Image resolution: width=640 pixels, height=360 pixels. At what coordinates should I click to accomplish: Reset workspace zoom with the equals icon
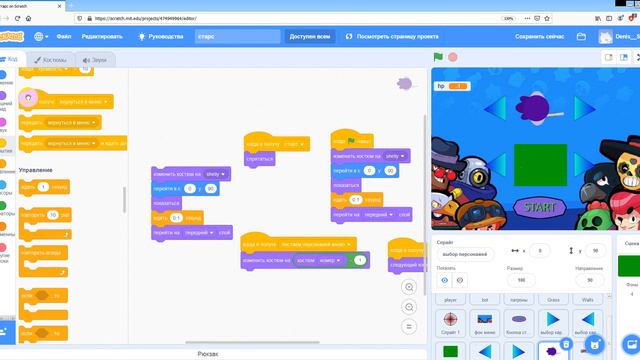pyautogui.click(x=409, y=327)
